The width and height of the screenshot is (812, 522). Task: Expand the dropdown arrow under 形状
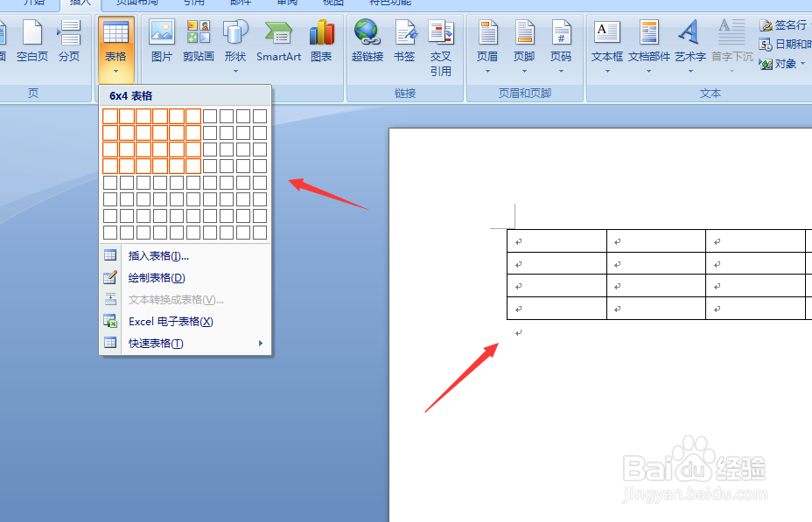click(x=235, y=72)
